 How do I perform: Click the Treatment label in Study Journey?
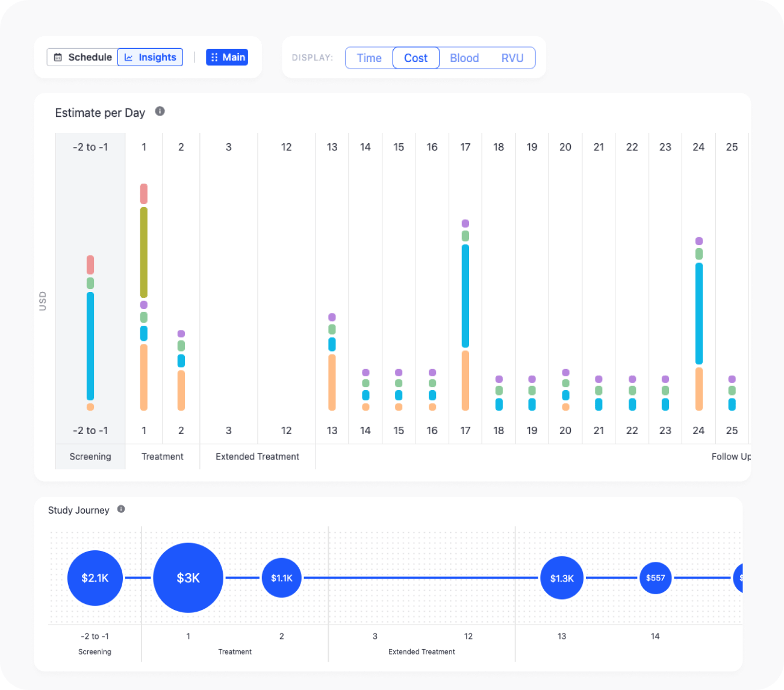tap(235, 651)
